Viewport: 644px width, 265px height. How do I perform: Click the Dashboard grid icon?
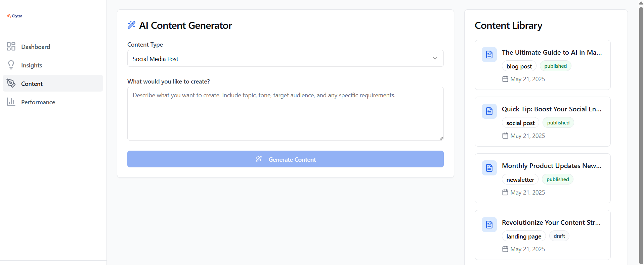(11, 46)
